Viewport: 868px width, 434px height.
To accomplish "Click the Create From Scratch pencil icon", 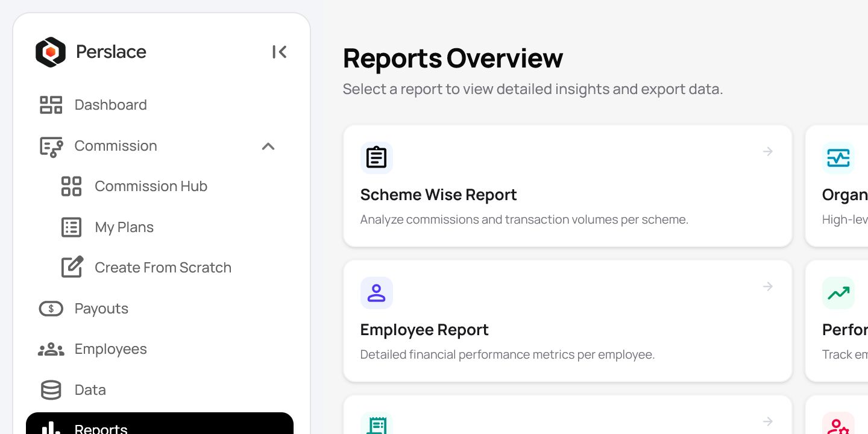I will [72, 267].
